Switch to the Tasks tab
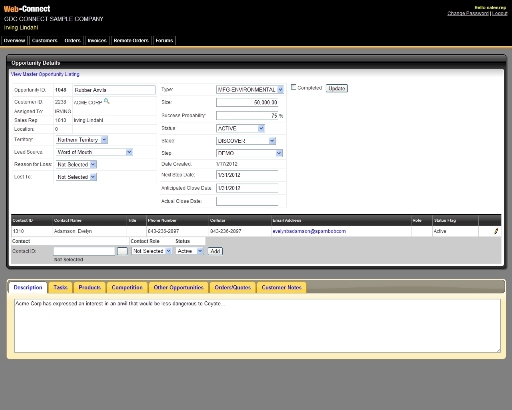 [60, 287]
